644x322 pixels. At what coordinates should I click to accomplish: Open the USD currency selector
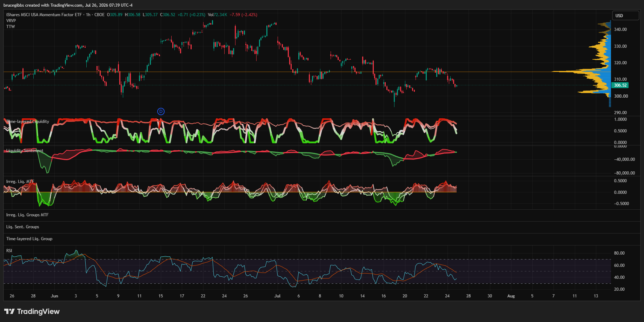click(626, 15)
